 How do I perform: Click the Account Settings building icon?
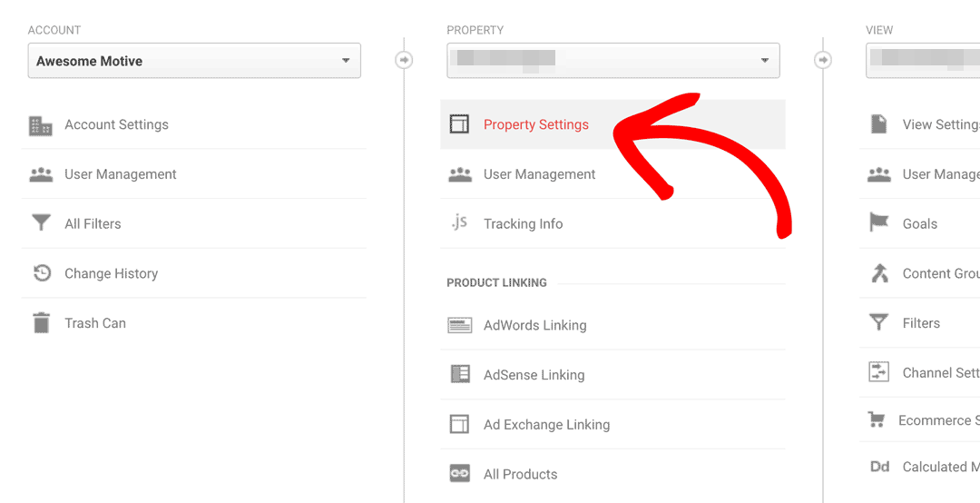point(41,125)
